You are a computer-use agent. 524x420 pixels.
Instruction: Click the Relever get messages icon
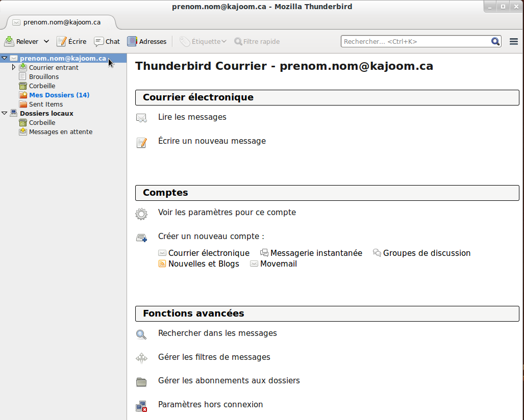click(x=9, y=41)
